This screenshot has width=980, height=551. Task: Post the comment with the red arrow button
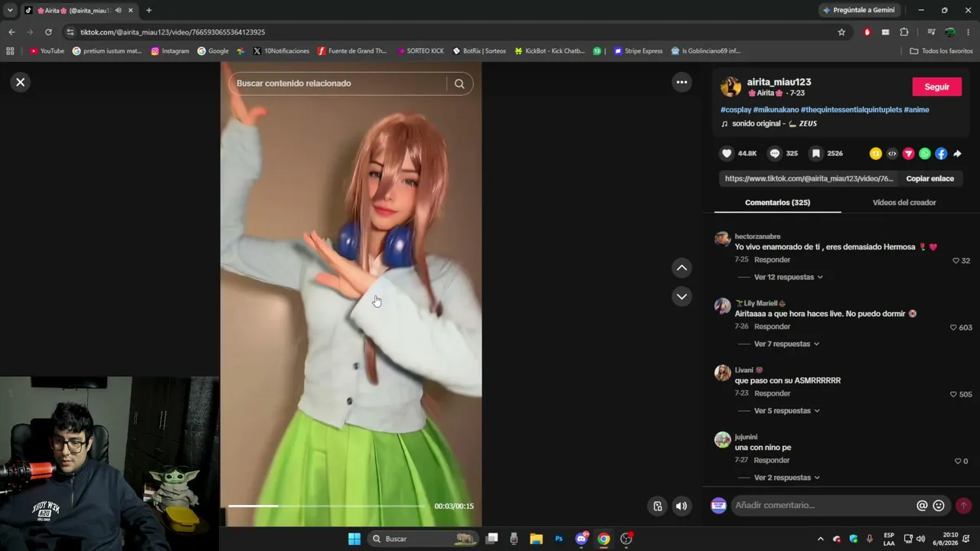[x=963, y=505]
